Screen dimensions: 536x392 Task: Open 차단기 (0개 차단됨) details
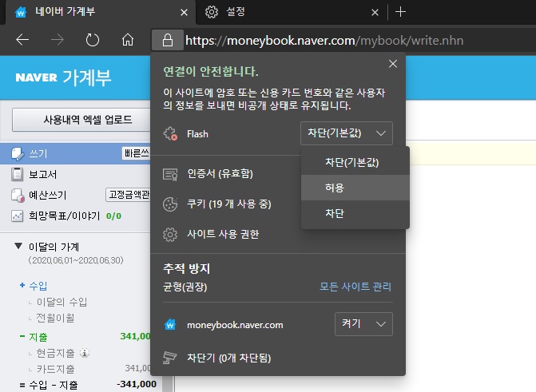click(x=229, y=358)
